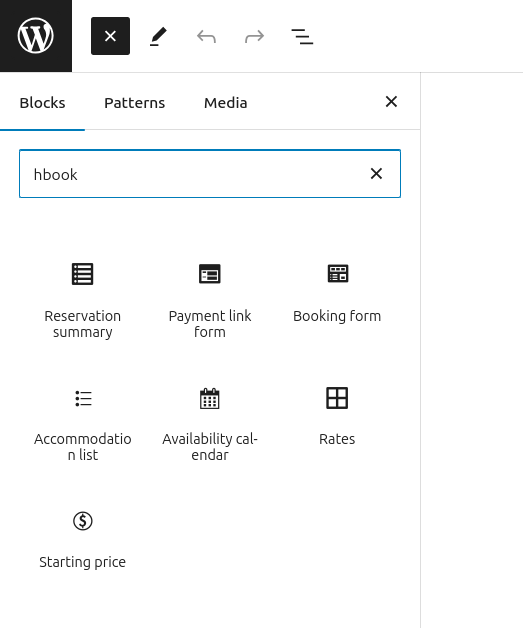Open the Media tab
Image resolution: width=523 pixels, height=628 pixels.
[225, 103]
